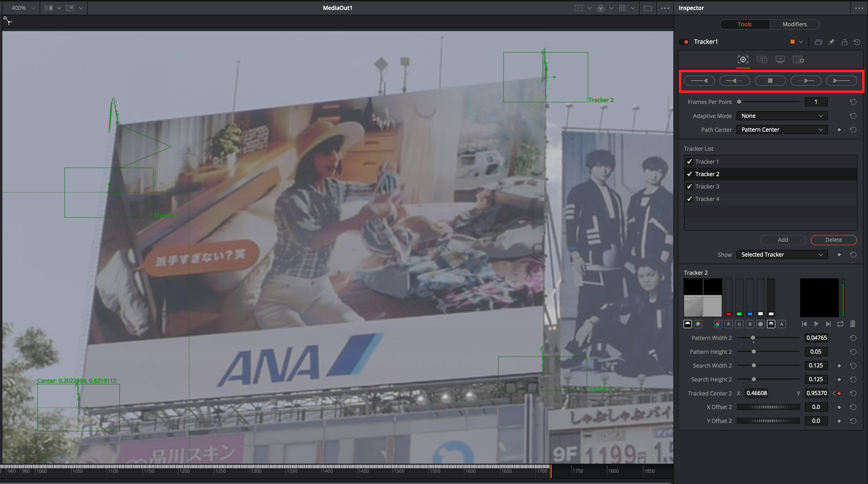Toggle Tracker 4 checkbox
Screen dimensions: 868x484
point(690,199)
